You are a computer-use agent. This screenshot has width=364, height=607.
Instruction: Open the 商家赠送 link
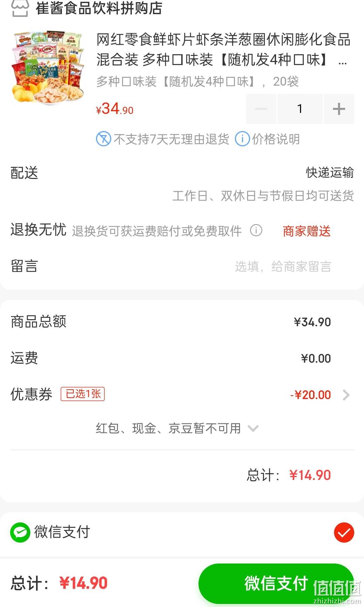[307, 231]
